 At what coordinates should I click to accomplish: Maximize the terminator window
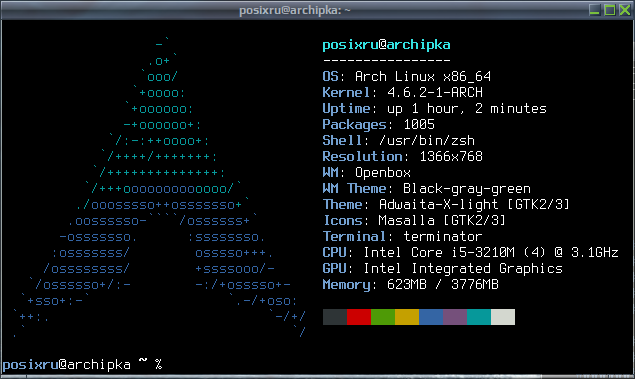tap(609, 10)
